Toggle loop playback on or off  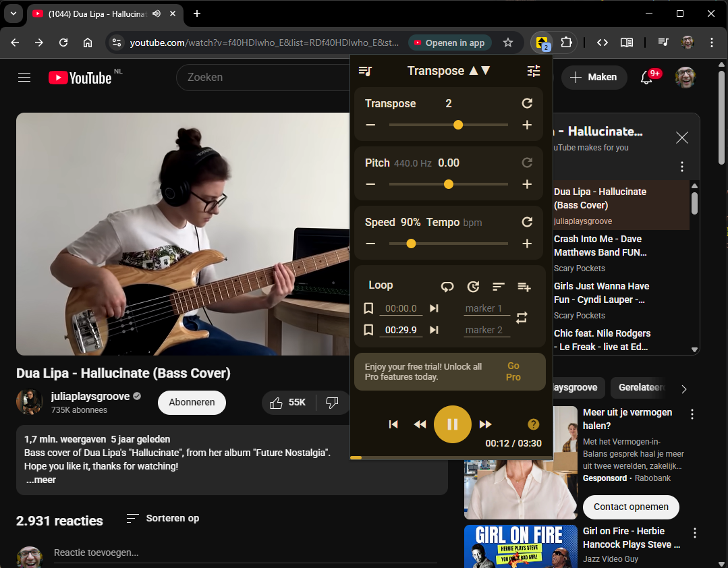[447, 287]
